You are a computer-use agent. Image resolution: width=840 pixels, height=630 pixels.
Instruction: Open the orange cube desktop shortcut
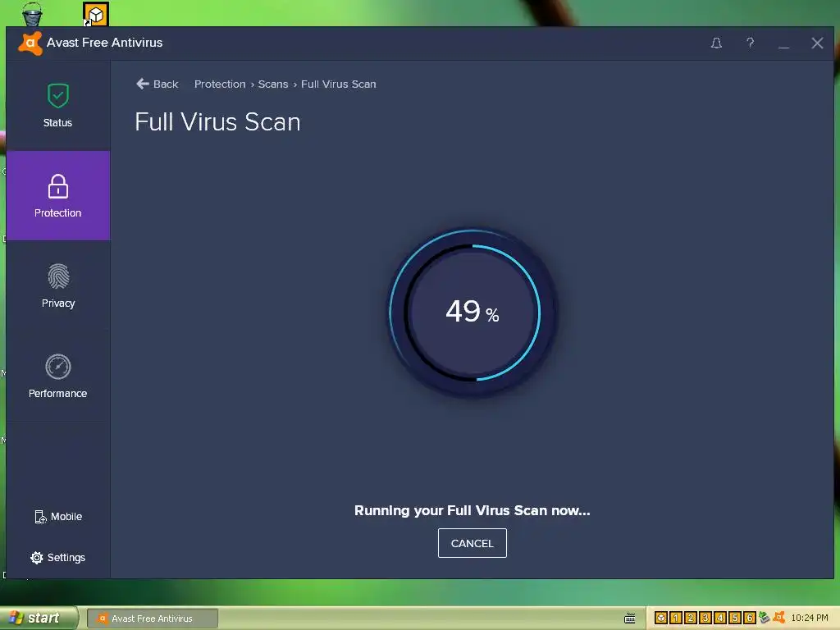[x=96, y=15]
